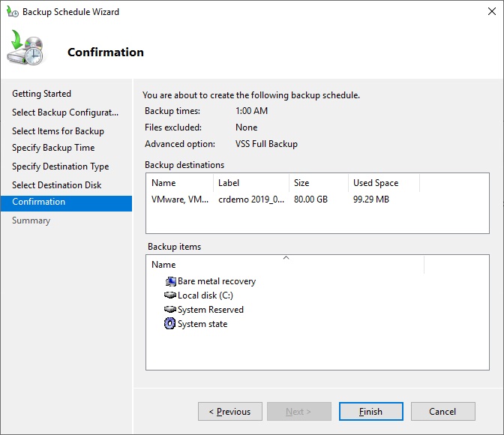This screenshot has width=504, height=435.
Task: Click the Finish button
Action: [x=371, y=411]
